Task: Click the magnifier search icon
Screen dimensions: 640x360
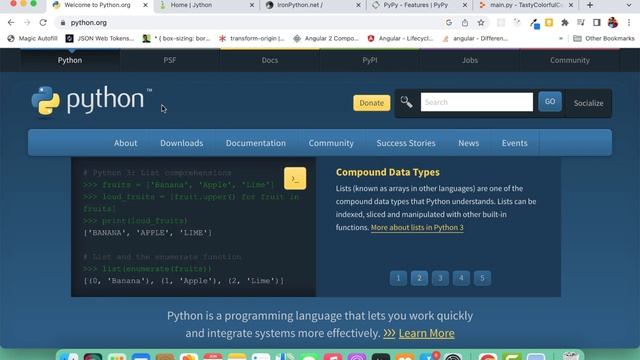Action: 406,102
